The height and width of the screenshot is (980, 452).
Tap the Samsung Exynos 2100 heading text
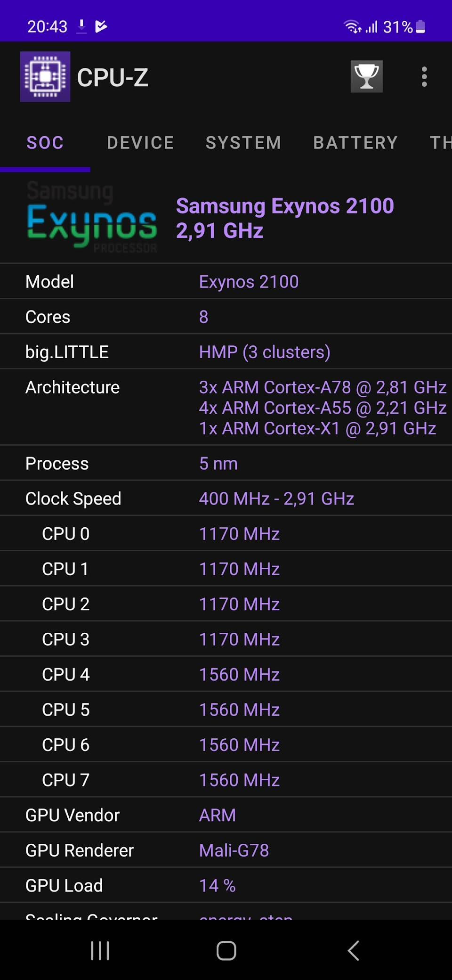[x=285, y=206]
